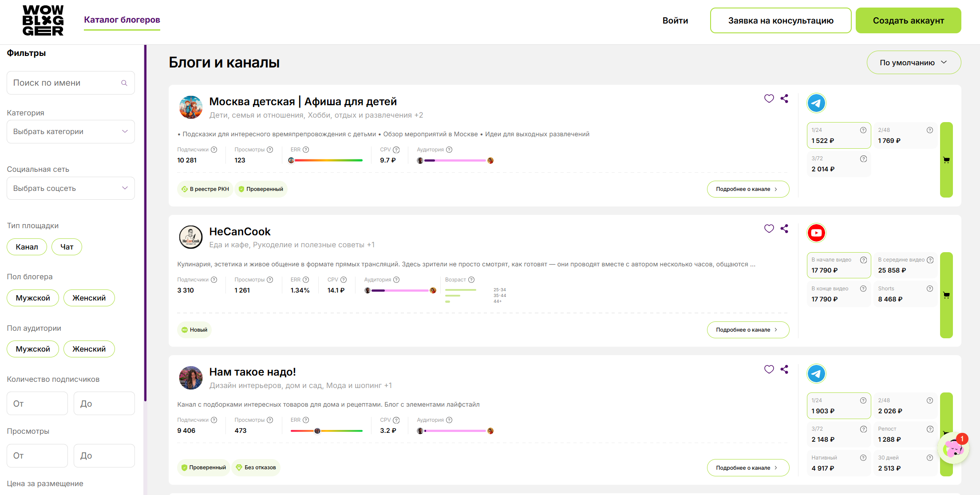Select 1/24 price option for Москва детская
980x495 pixels.
839,135
